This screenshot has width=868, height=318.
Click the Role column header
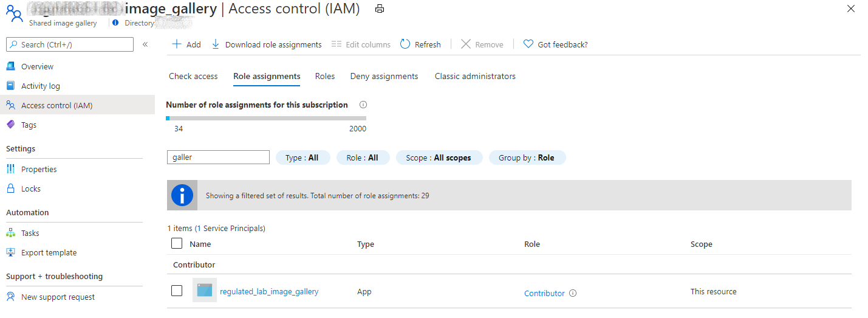(x=532, y=244)
